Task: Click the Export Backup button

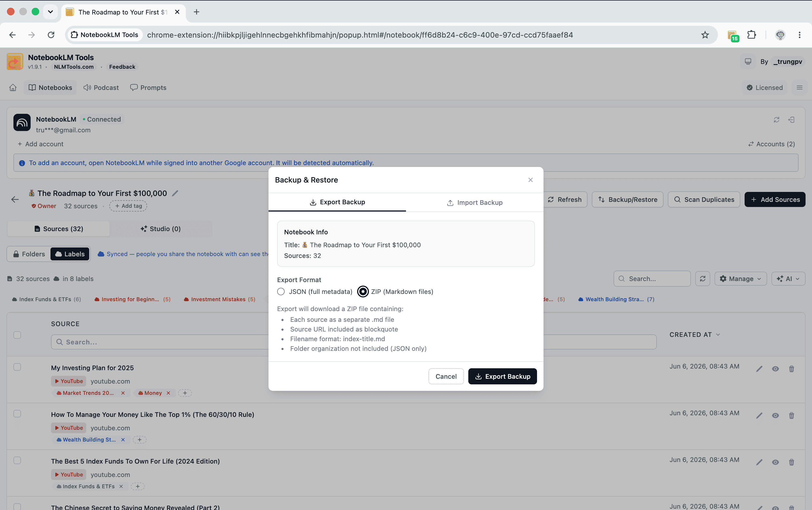Action: click(x=502, y=376)
